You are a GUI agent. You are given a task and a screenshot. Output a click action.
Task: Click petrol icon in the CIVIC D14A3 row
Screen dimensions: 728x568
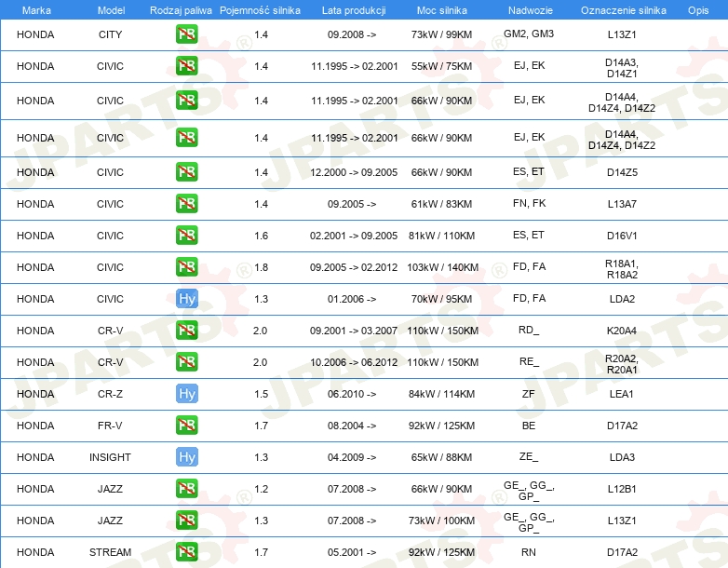tap(186, 66)
